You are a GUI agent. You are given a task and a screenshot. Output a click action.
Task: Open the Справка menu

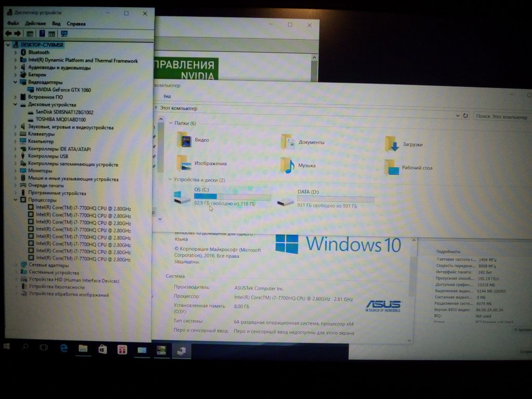[76, 24]
